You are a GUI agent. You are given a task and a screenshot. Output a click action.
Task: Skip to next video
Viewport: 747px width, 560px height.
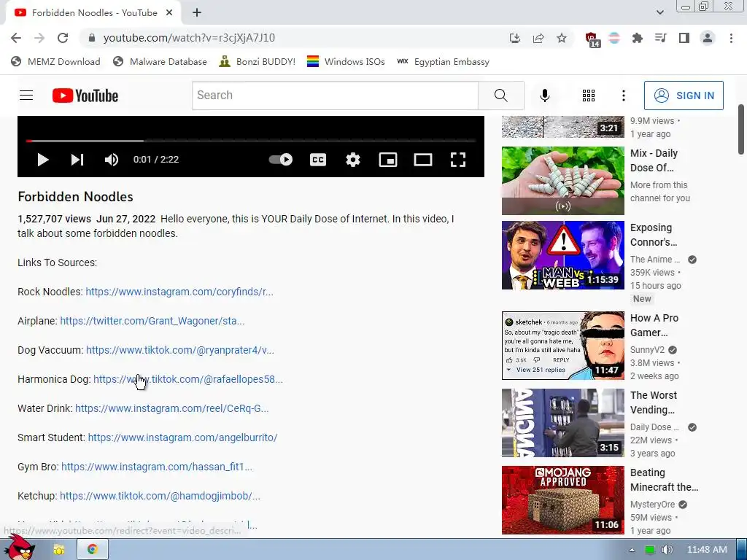click(77, 160)
